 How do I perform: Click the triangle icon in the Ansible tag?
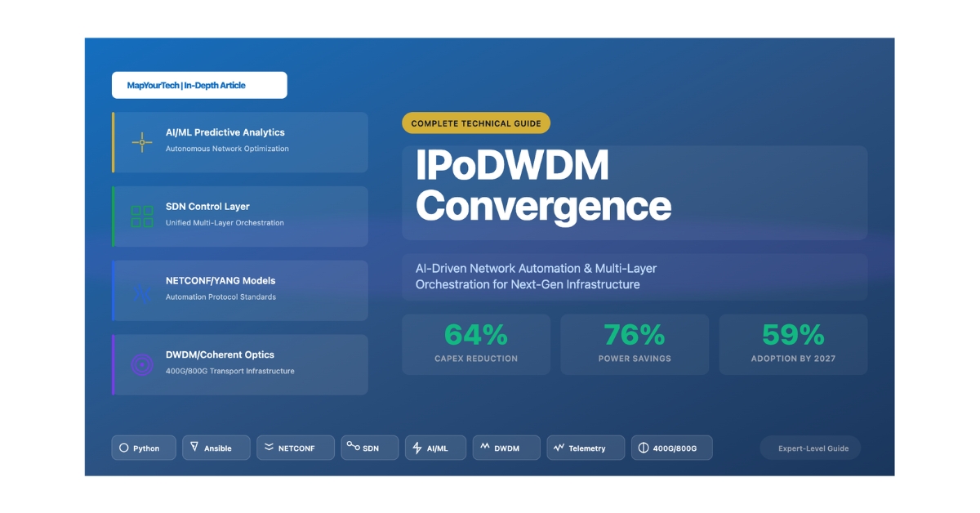click(x=194, y=447)
